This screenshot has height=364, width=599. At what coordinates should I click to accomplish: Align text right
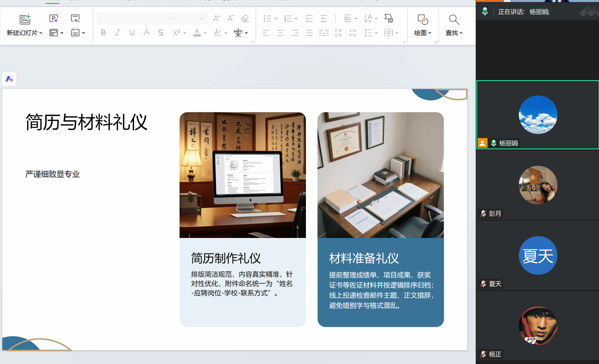pos(295,32)
